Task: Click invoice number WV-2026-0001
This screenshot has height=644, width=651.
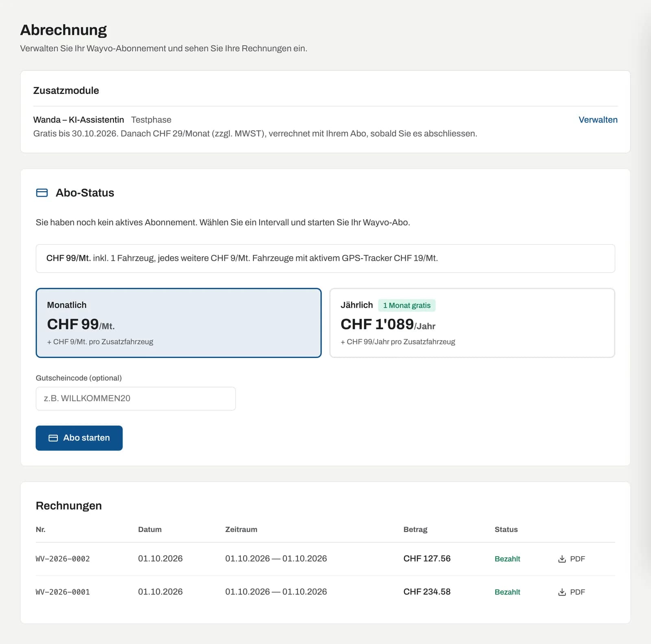Action: pyautogui.click(x=63, y=592)
